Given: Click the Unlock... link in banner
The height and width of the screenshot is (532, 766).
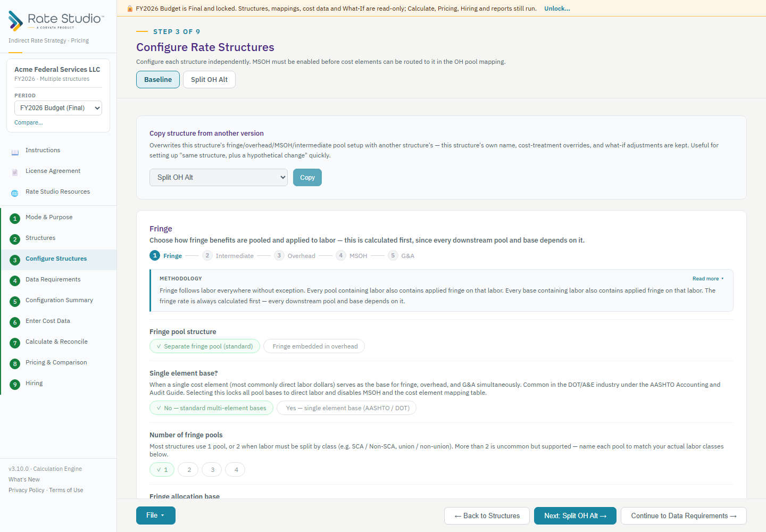Looking at the screenshot, I should tap(557, 9).
